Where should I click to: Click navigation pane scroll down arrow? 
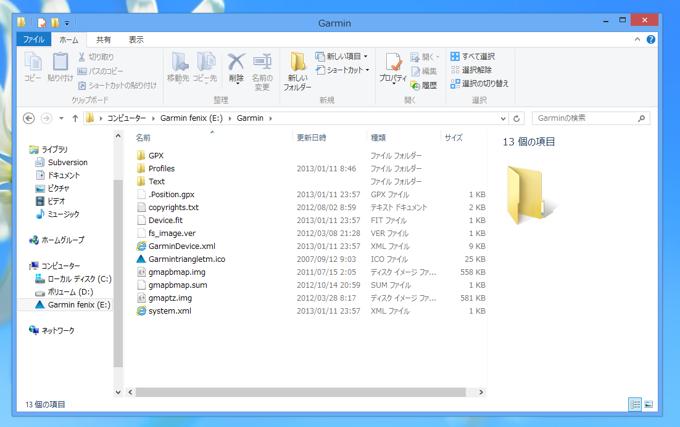[118, 392]
